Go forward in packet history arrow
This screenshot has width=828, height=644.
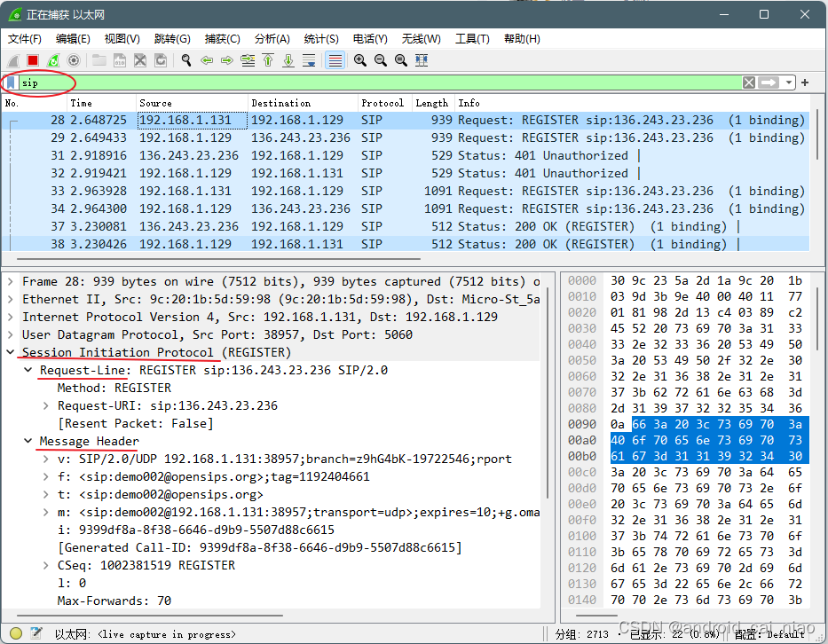[227, 60]
